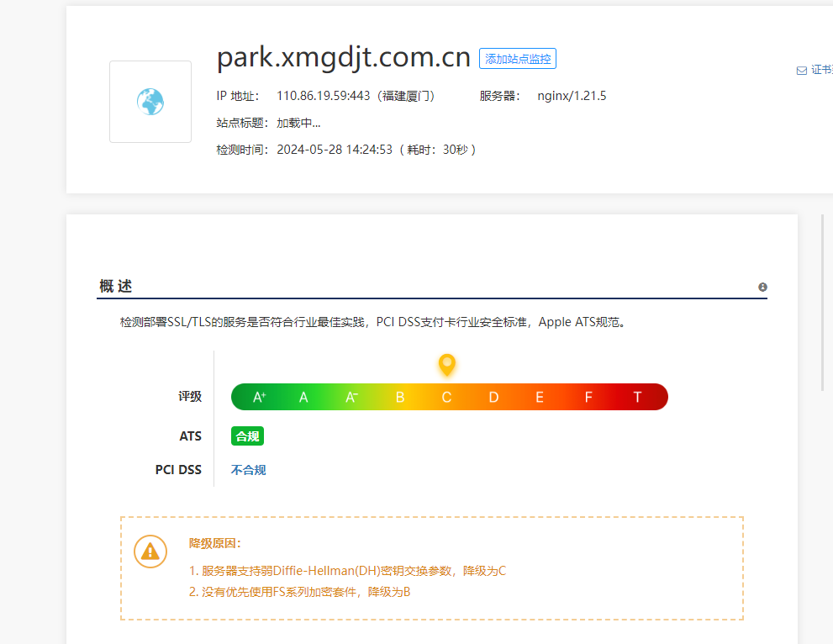This screenshot has width=833, height=644.
Task: Click the IP address 110.86.19.59:443
Action: (x=323, y=96)
